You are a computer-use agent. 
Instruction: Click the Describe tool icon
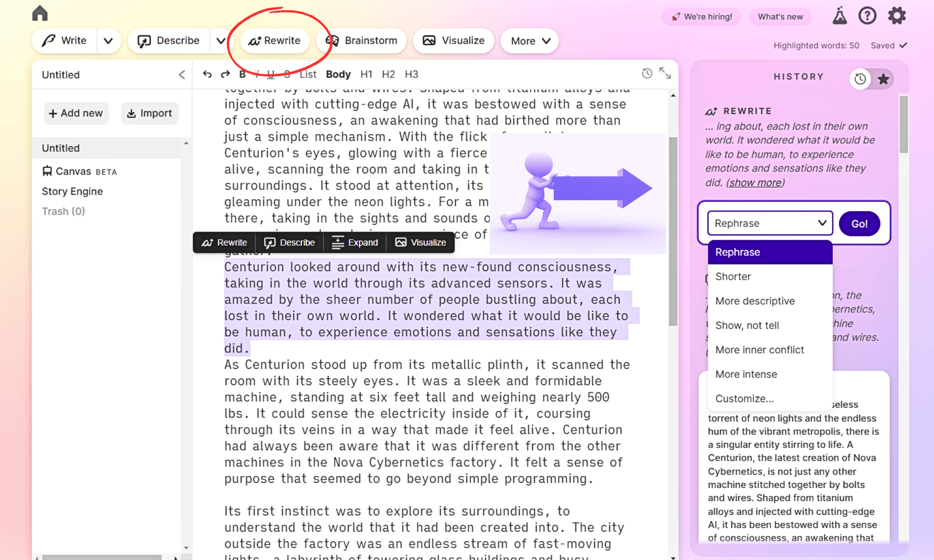(x=143, y=41)
